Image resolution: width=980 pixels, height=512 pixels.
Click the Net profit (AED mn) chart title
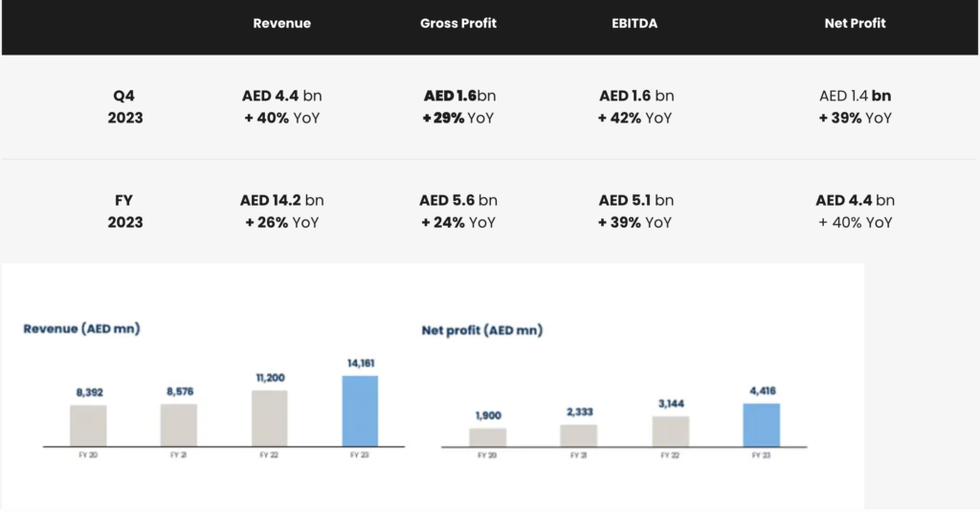481,330
